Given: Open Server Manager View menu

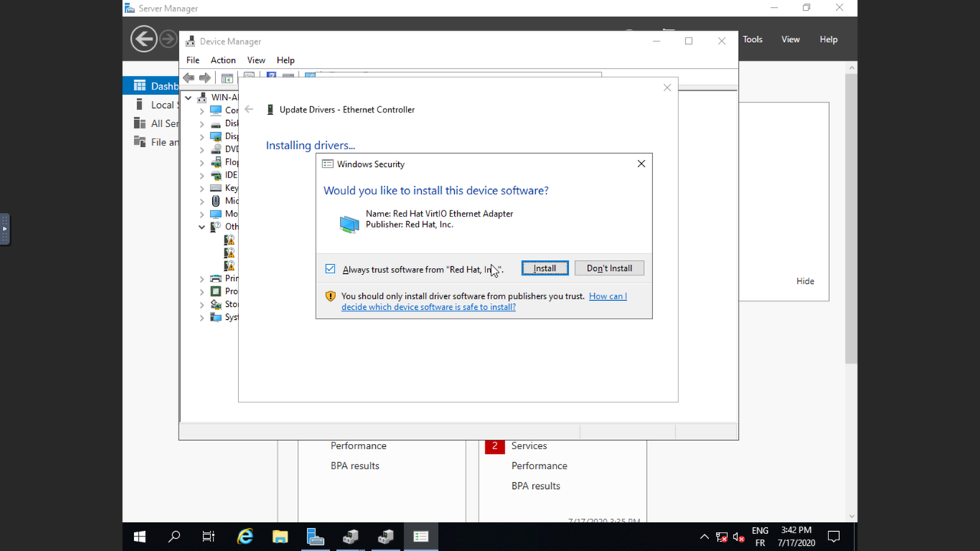Looking at the screenshot, I should (791, 39).
